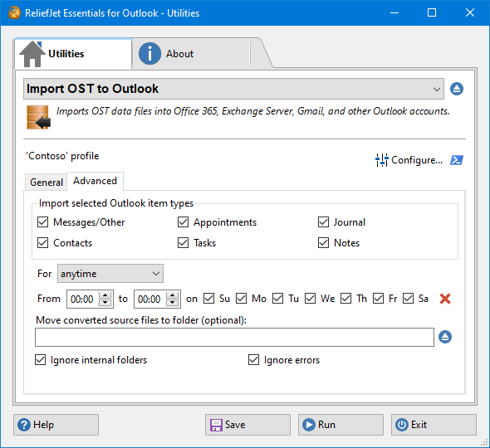Screen dimensions: 490x448
Task: Run the import utility
Action: (x=341, y=425)
